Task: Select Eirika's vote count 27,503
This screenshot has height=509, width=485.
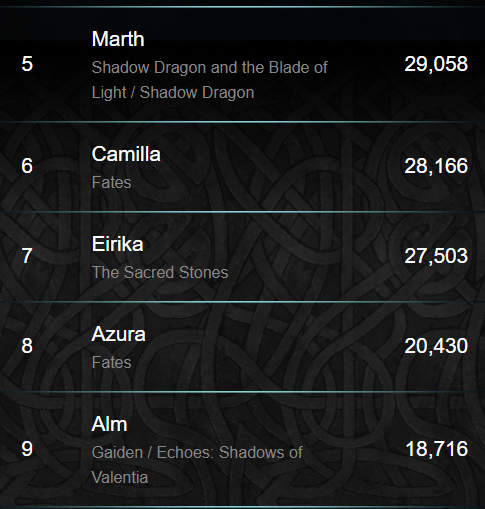Action: (436, 256)
